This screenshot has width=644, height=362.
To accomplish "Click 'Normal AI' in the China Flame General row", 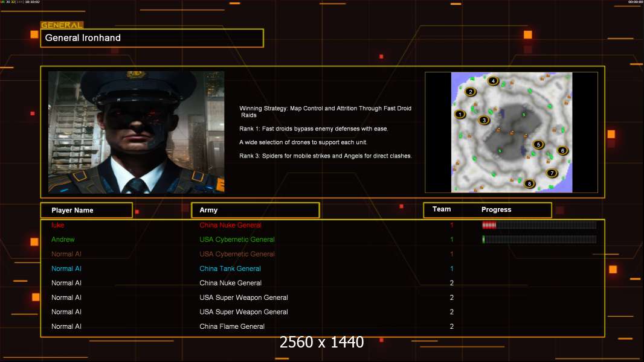I will pos(66,326).
